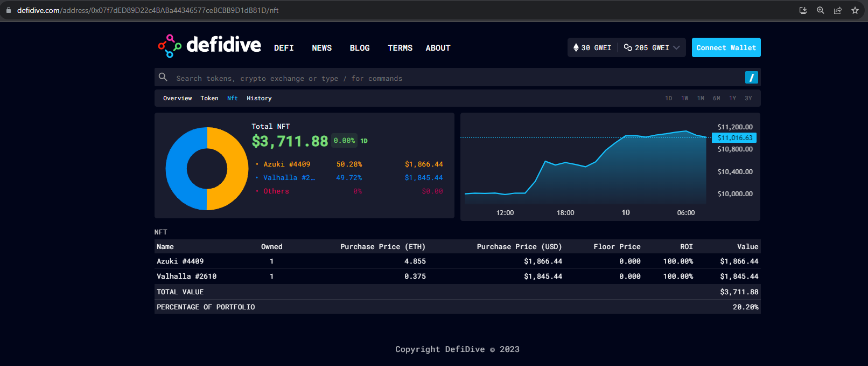Open the NEWS menu item
This screenshot has width=868, height=366.
pos(322,48)
